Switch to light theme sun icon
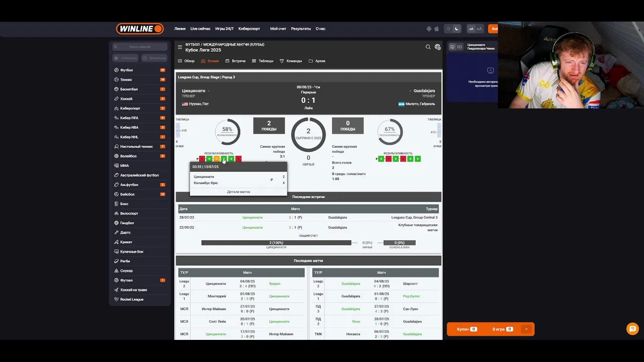The width and height of the screenshot is (644, 362). (449, 29)
